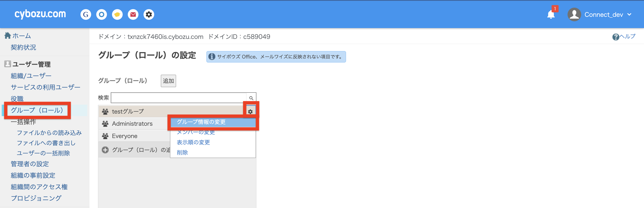Screen dimensions: 644x208
Task: Click the testグループ people icon
Action: pyautogui.click(x=105, y=111)
